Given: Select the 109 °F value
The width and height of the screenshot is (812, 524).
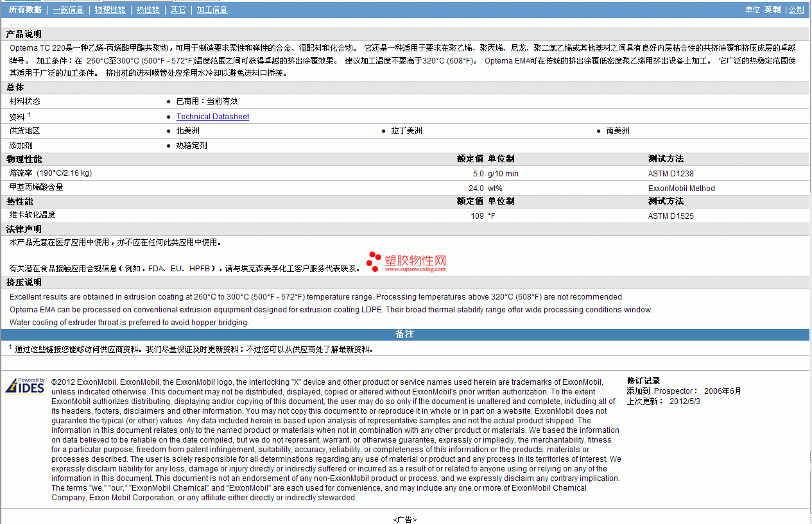Looking at the screenshot, I should (x=483, y=216).
